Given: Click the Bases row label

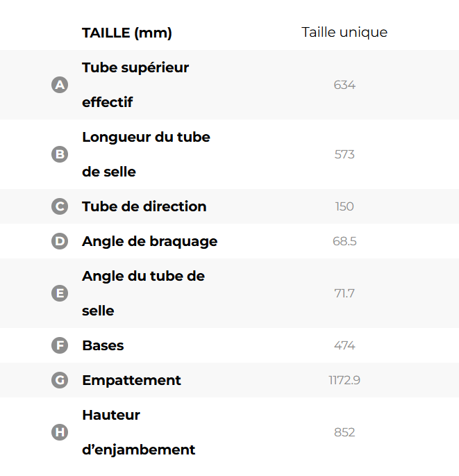Looking at the screenshot, I should coord(103,345).
